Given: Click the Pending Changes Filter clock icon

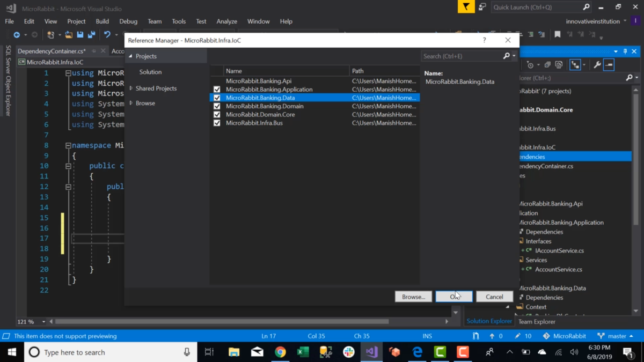Looking at the screenshot, I should click(530, 65).
